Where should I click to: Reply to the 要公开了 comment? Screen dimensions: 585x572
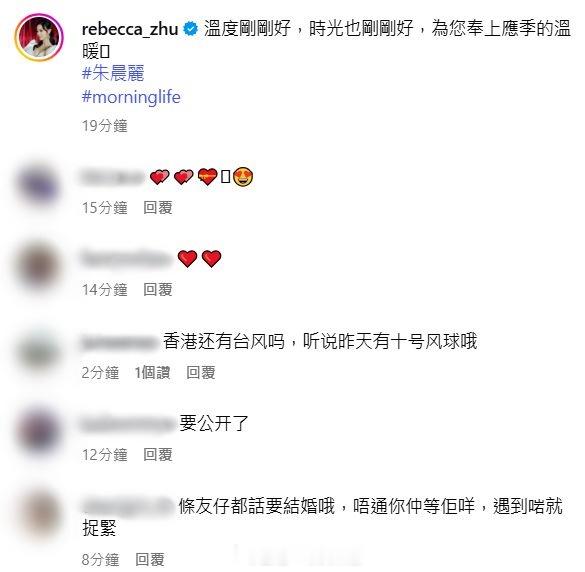pyautogui.click(x=158, y=455)
